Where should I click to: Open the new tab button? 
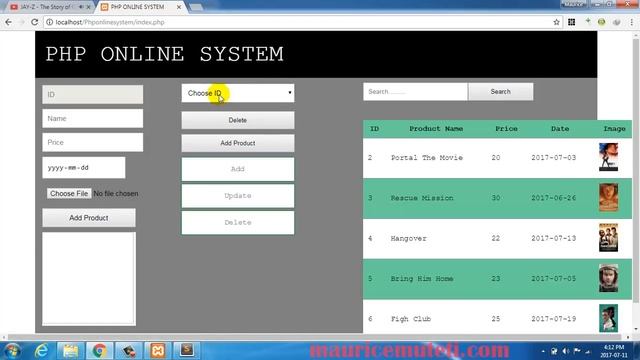coord(196,7)
